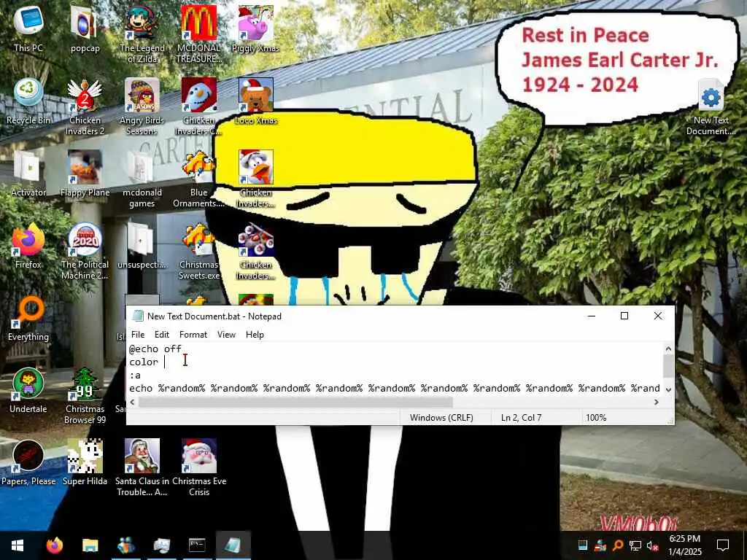The image size is (747, 560).
Task: Select the Christmas Sweets.exe icon
Action: click(198, 251)
